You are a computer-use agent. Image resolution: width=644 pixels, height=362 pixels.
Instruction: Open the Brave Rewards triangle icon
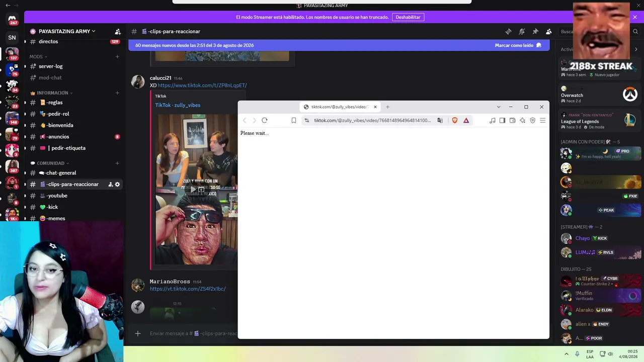tap(466, 120)
